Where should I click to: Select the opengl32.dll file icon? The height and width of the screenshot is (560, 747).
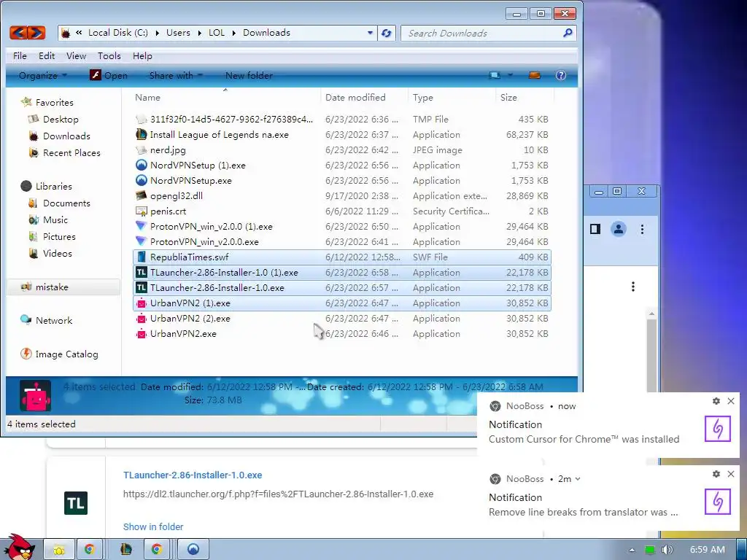click(x=141, y=195)
